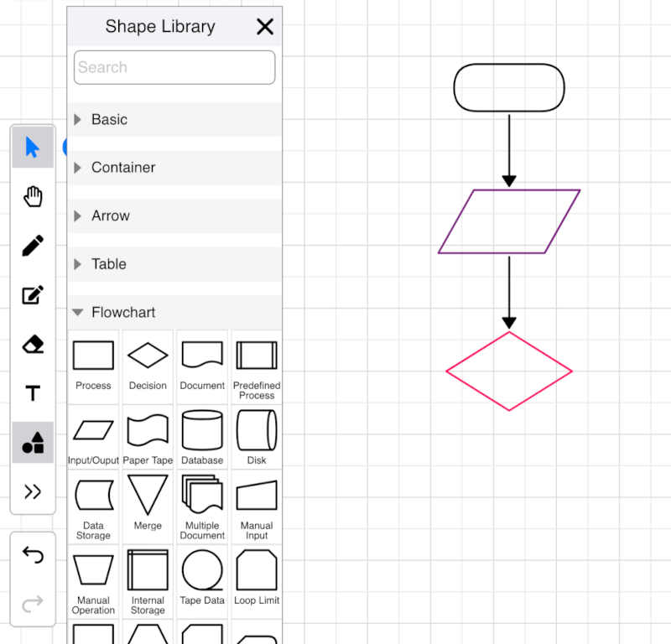Screen dimensions: 671x644
Task: Pick the Decision shape from Flowchart
Action: (148, 356)
